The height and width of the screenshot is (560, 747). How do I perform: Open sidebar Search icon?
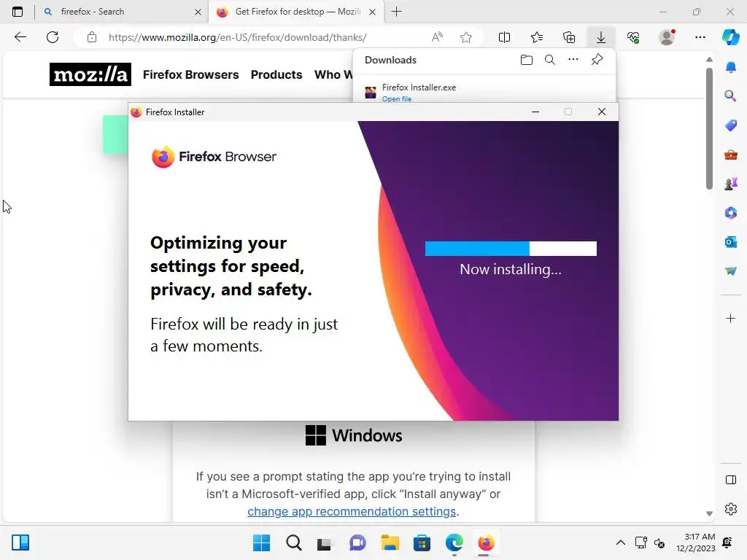[730, 96]
